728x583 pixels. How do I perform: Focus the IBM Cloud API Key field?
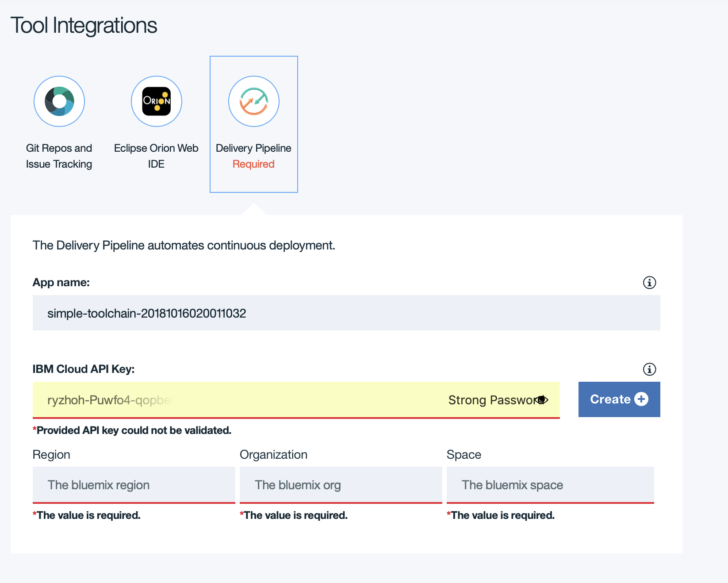(239, 400)
